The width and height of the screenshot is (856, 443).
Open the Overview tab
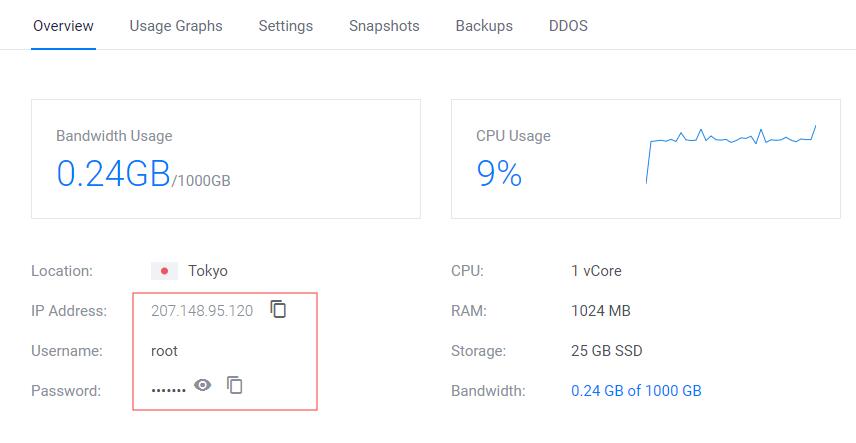[x=63, y=26]
